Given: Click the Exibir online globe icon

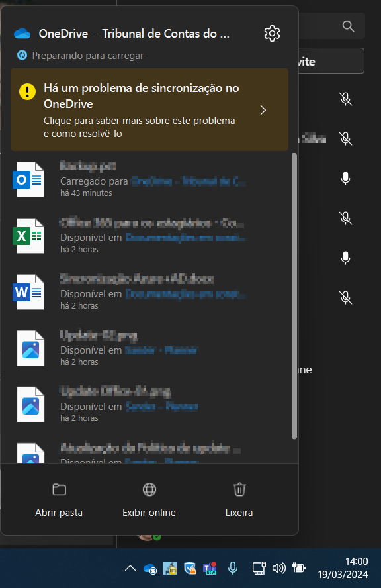Looking at the screenshot, I should 149,489.
